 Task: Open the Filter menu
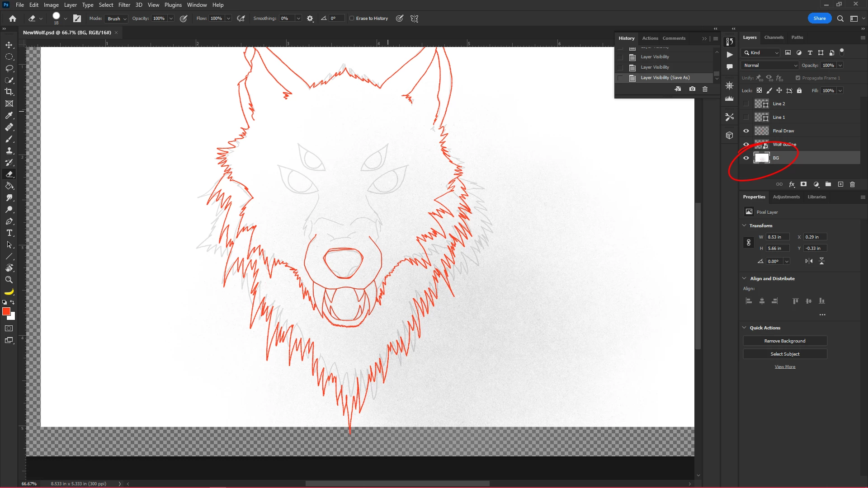[124, 5]
